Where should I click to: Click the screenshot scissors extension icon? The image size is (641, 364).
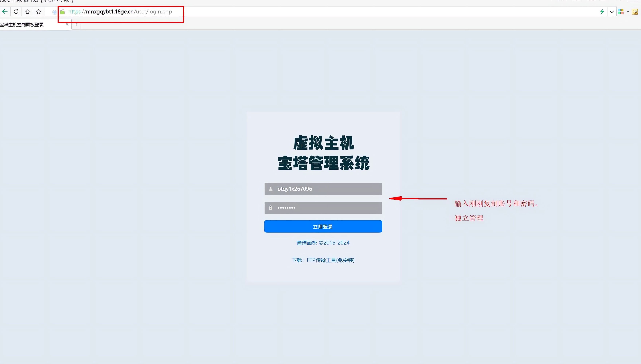coord(635,11)
